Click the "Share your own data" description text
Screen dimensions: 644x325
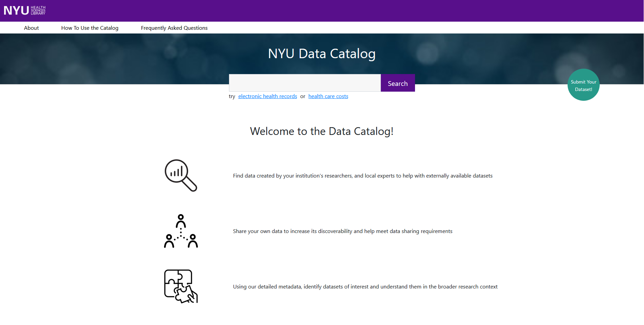(343, 231)
